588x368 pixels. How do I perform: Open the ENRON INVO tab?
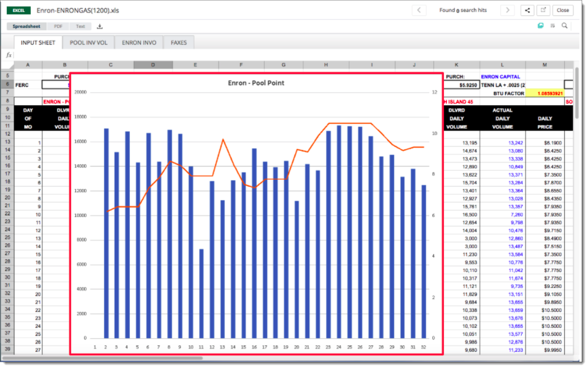coord(139,43)
